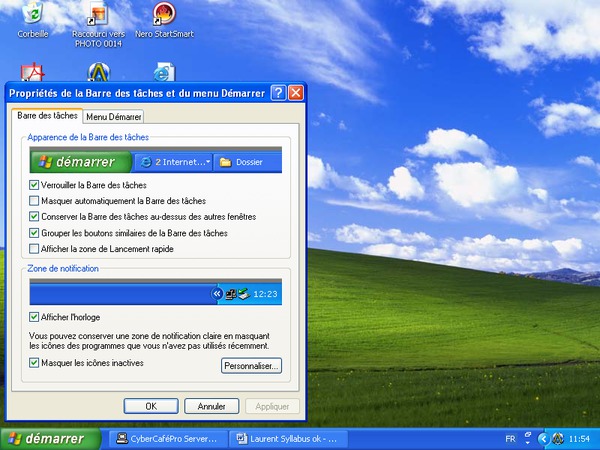Click the system tray icon beside the clock
Image resolution: width=600 pixels, height=450 pixels.
(x=557, y=439)
